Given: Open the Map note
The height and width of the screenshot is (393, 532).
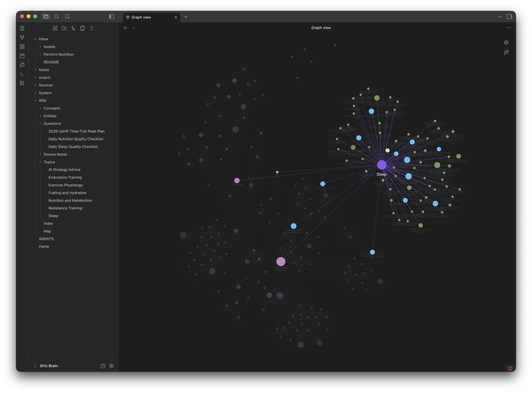Looking at the screenshot, I should coord(47,231).
